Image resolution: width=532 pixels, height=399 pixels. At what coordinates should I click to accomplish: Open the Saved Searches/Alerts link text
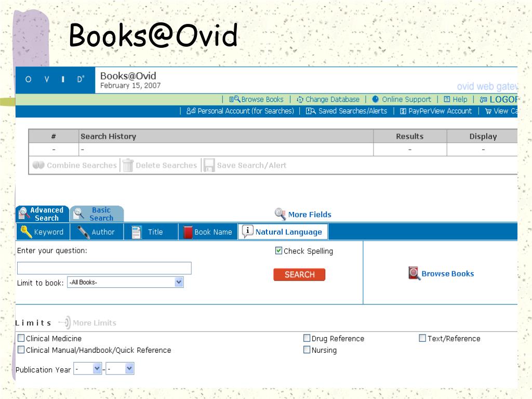(x=353, y=111)
